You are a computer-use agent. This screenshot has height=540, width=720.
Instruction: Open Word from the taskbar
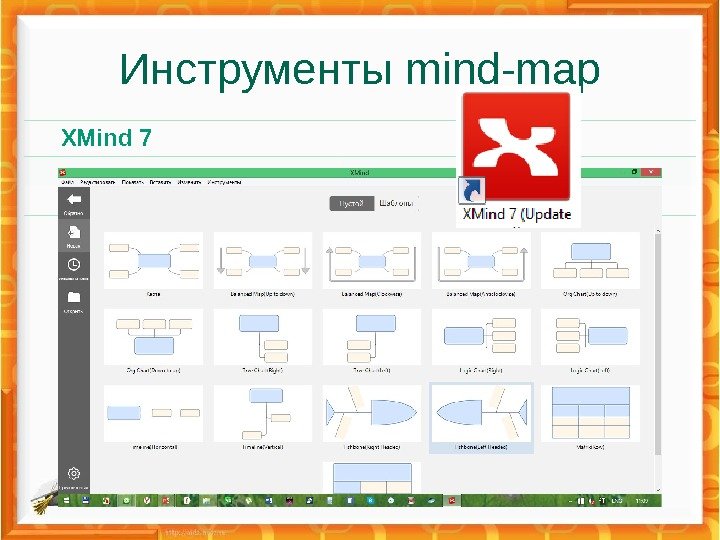(x=269, y=501)
